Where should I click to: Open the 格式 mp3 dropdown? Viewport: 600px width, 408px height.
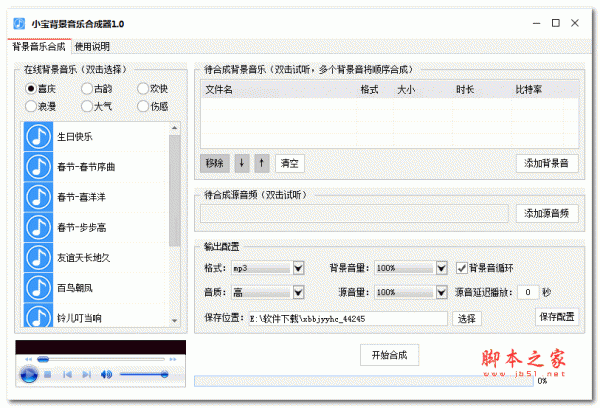coord(298,268)
